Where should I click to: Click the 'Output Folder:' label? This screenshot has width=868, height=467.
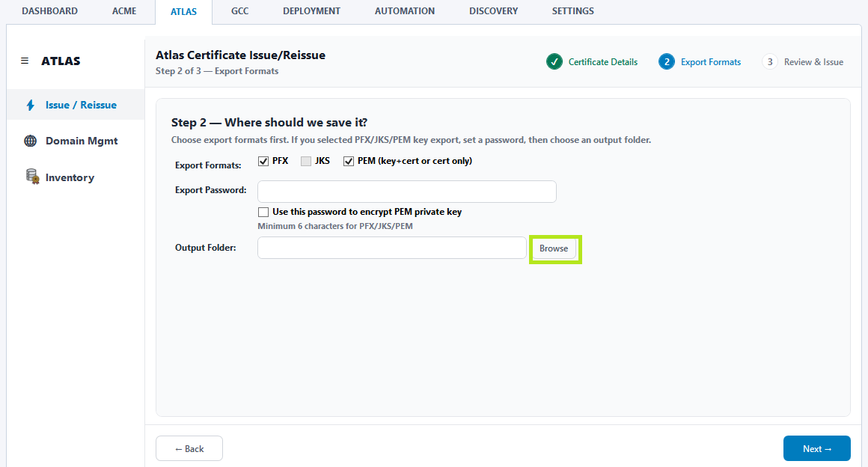coord(205,248)
